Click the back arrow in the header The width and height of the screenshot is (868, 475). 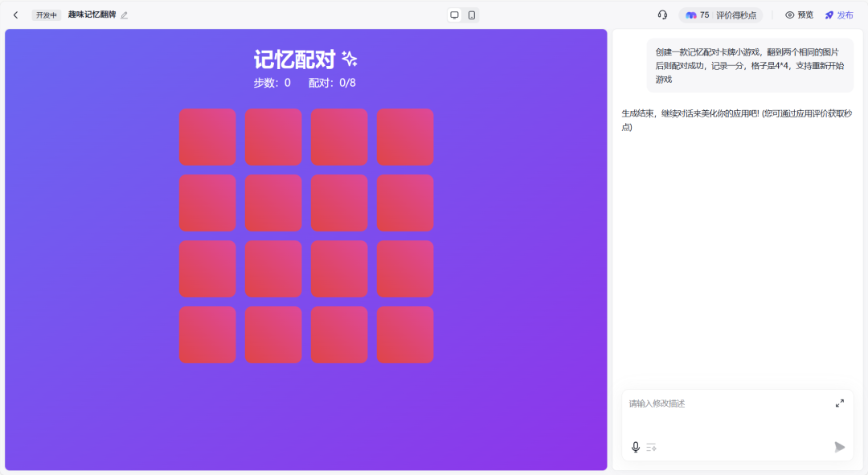15,14
